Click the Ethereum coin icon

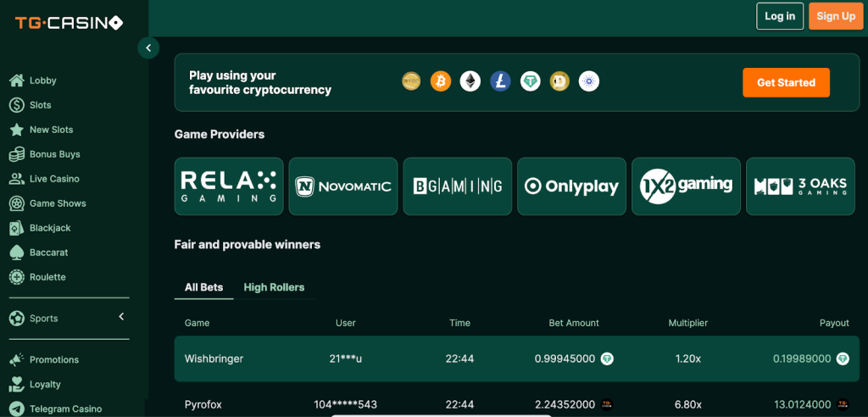click(x=470, y=81)
